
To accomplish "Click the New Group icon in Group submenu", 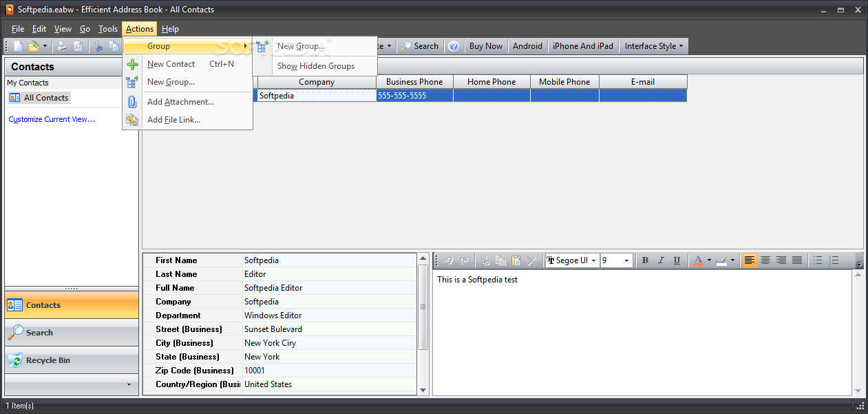I will click(262, 46).
